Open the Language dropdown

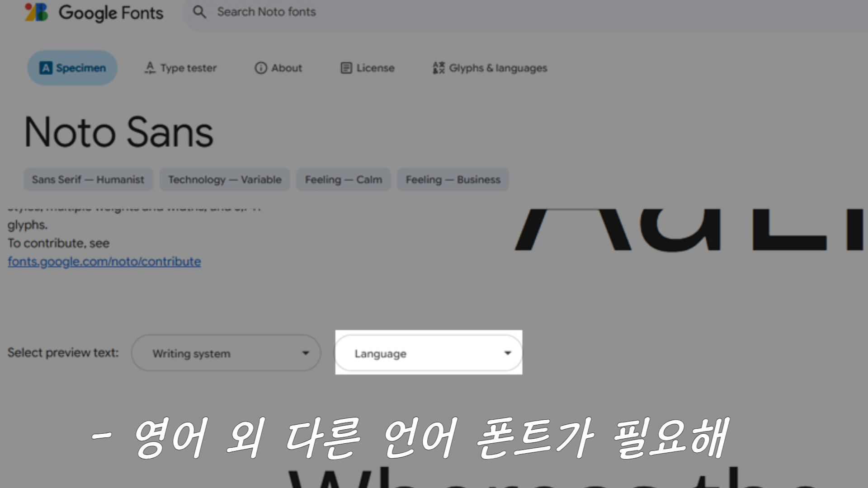pyautogui.click(x=428, y=353)
